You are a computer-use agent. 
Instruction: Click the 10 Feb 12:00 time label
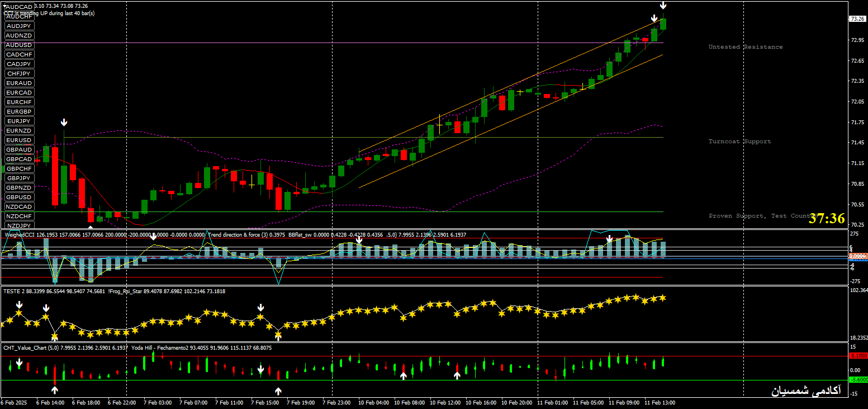(x=445, y=402)
